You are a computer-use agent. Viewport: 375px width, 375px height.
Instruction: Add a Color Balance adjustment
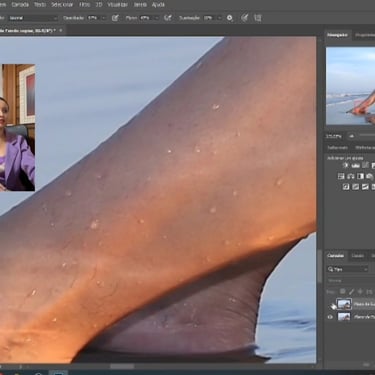(351, 176)
